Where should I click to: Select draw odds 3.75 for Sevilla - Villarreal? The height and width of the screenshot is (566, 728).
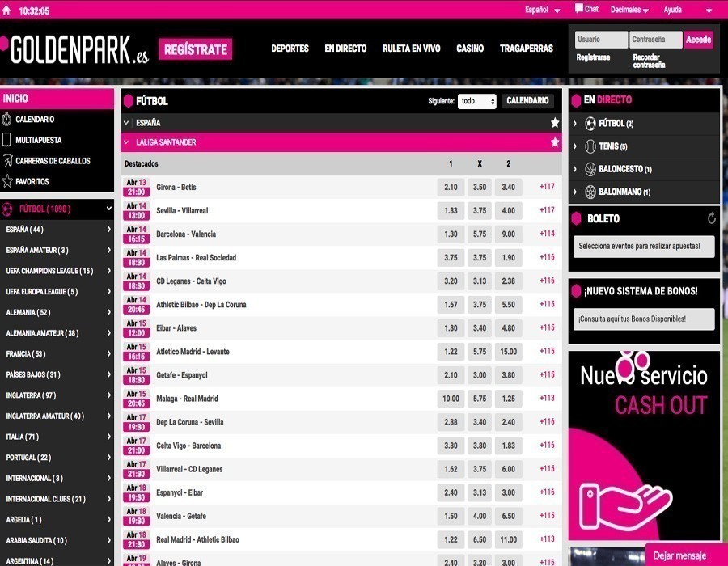[480, 210]
